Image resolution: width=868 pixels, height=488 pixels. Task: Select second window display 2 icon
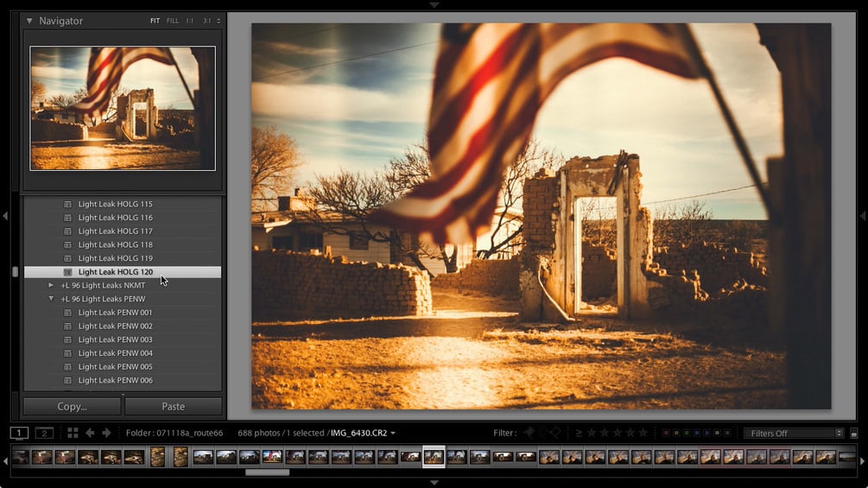(44, 433)
